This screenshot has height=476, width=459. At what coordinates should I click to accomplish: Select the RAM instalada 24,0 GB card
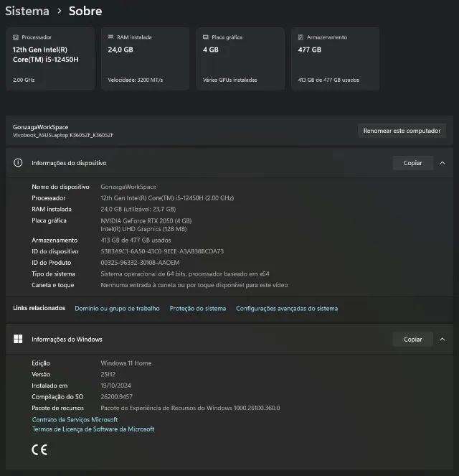(x=145, y=59)
